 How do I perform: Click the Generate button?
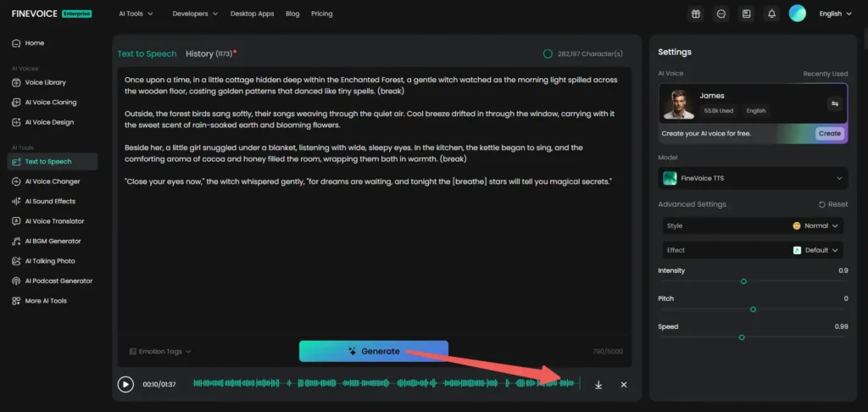click(x=374, y=351)
